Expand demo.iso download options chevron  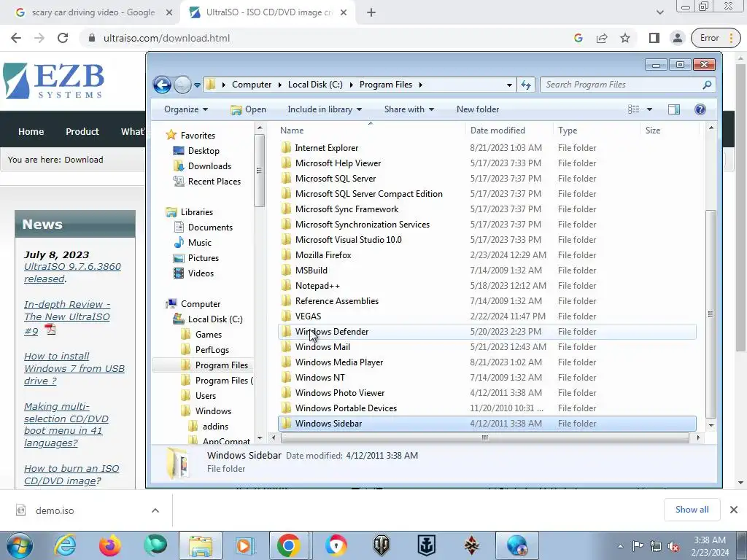click(155, 510)
